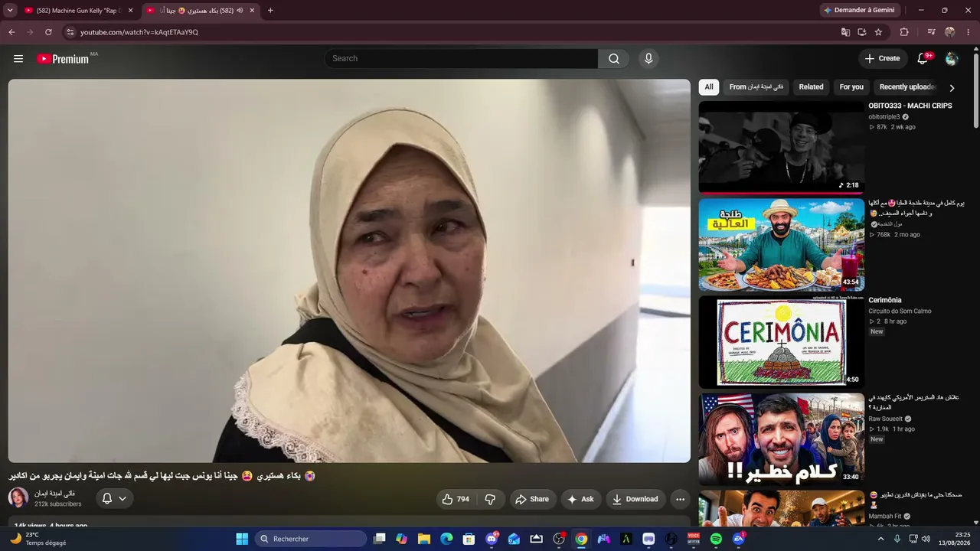Click the Windows taskbar Rechercher search box
The height and width of the screenshot is (551, 980).
pos(310,539)
